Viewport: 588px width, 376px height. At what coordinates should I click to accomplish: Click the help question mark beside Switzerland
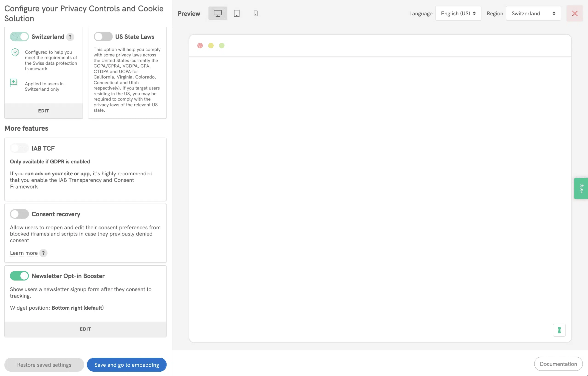point(70,37)
